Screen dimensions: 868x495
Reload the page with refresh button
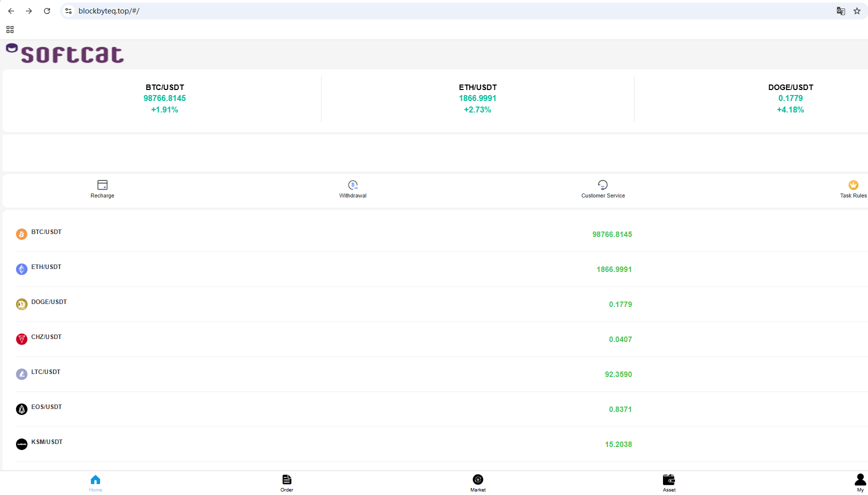pos(47,11)
